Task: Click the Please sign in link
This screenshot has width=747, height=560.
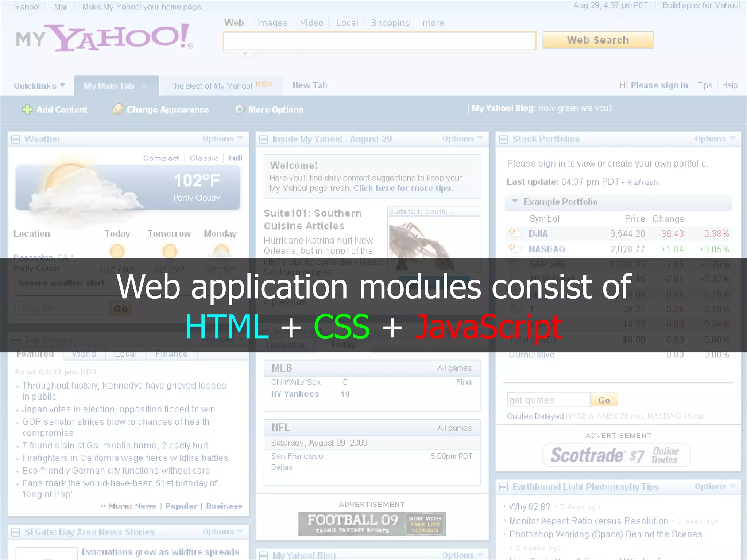Action: pyautogui.click(x=659, y=85)
